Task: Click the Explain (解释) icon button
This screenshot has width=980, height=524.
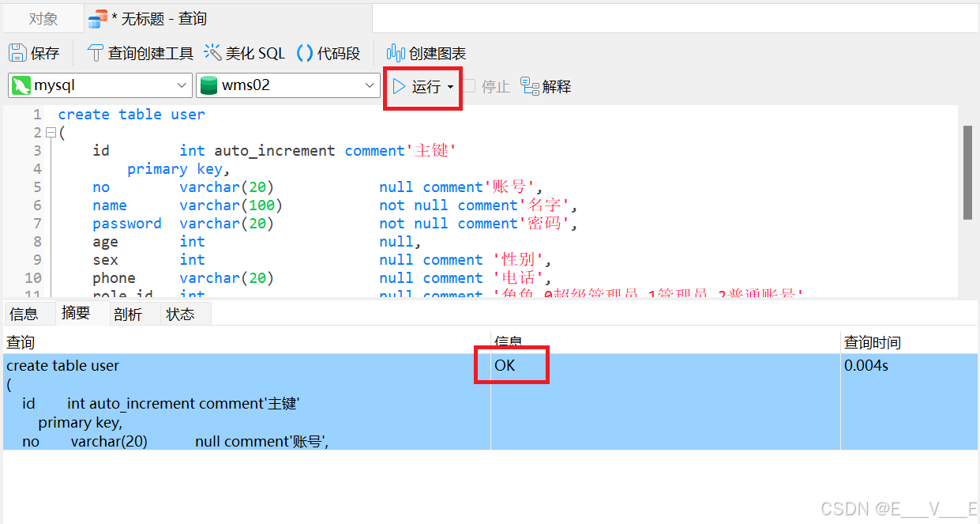Action: coord(530,86)
